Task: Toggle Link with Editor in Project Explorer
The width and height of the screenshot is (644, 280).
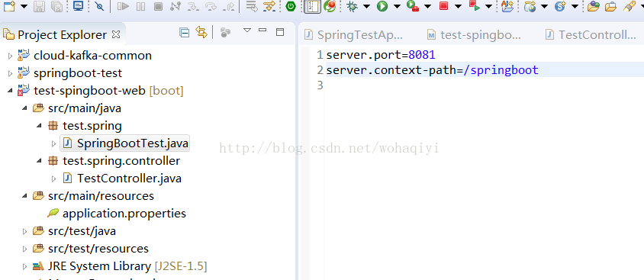Action: [x=201, y=32]
